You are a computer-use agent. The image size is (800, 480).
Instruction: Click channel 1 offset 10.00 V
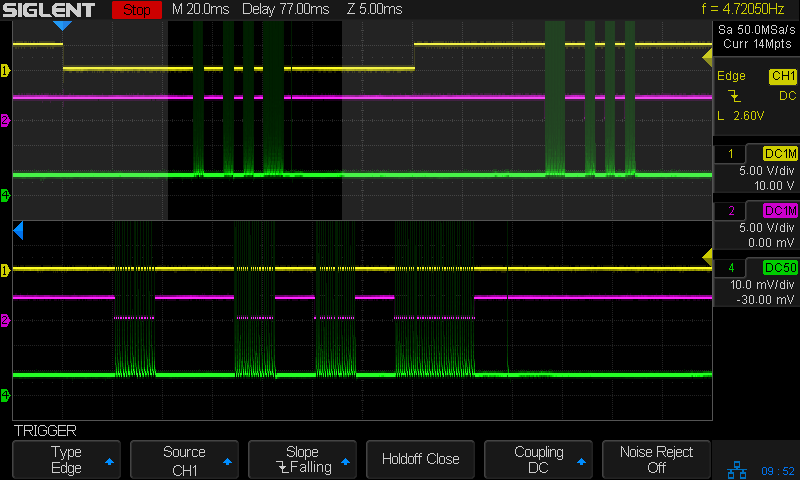pyautogui.click(x=774, y=186)
